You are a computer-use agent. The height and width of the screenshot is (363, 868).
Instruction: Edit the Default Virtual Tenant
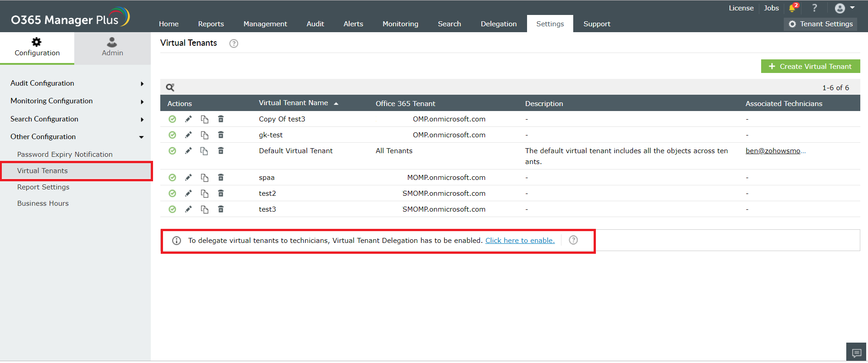[188, 151]
